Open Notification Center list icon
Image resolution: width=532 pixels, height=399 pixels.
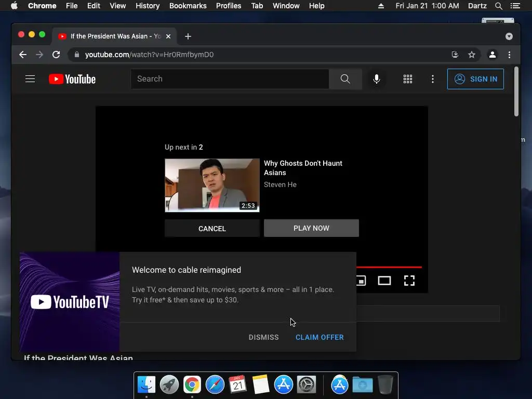point(515,6)
